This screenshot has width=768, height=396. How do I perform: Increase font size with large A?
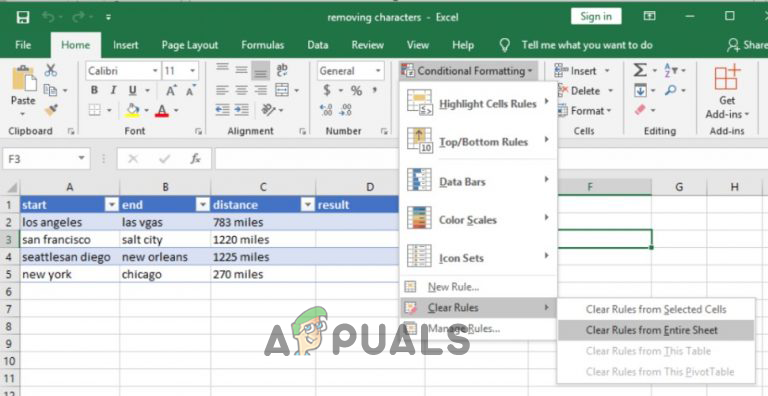(170, 91)
